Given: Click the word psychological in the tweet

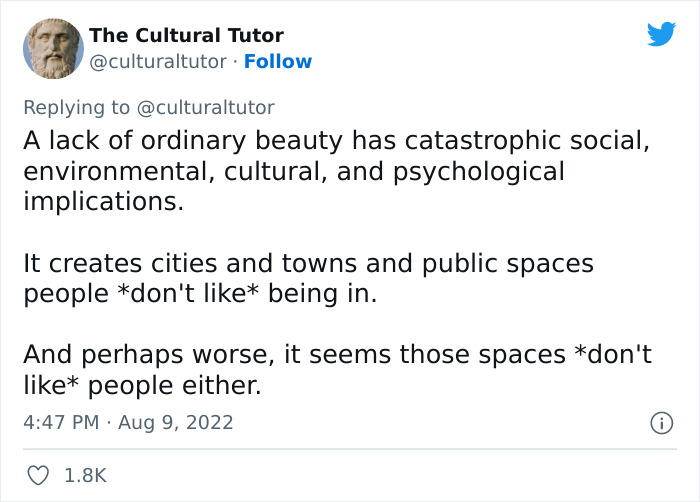Looking at the screenshot, I should click(479, 172).
